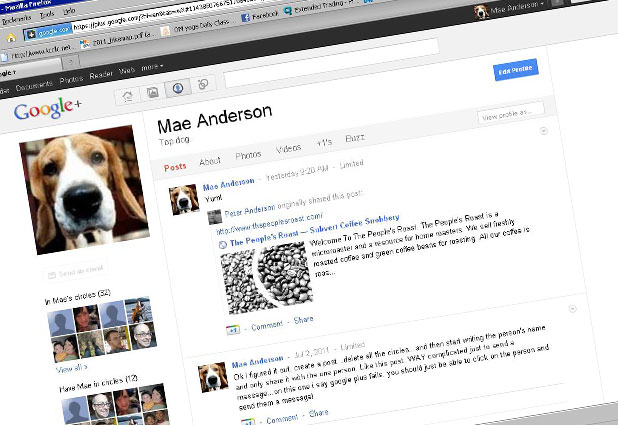
Task: Click the globe icon beside People's Roast
Action: 223,245
